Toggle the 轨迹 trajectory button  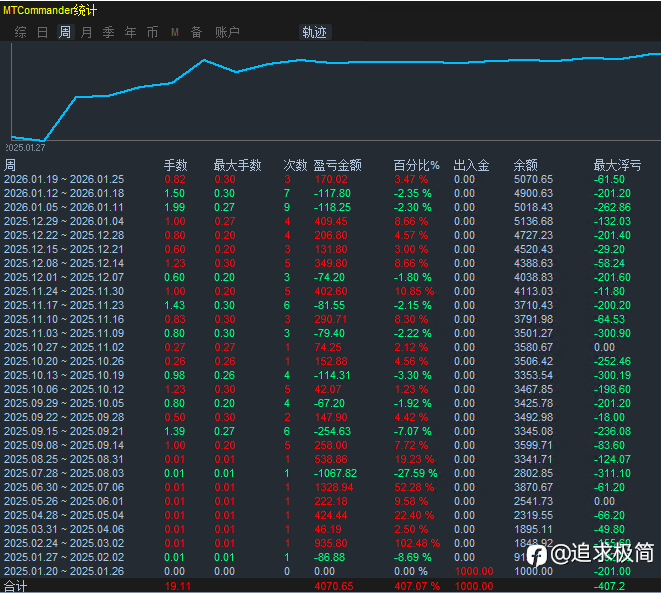[x=314, y=32]
